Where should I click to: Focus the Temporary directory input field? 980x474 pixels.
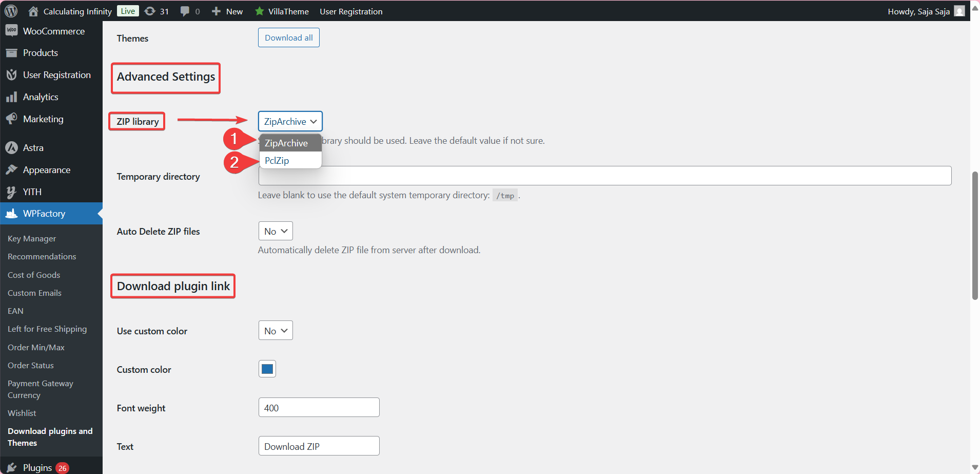point(605,176)
